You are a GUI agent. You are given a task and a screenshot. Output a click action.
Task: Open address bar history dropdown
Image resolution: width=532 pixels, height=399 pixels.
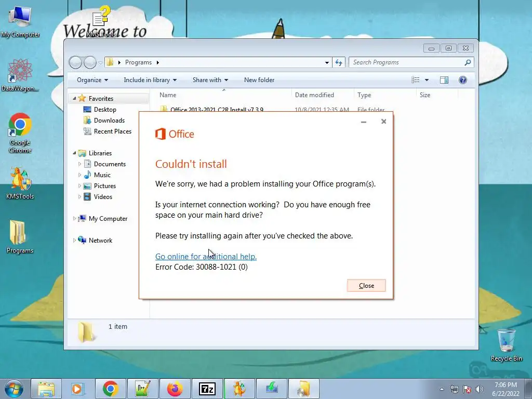pos(327,62)
